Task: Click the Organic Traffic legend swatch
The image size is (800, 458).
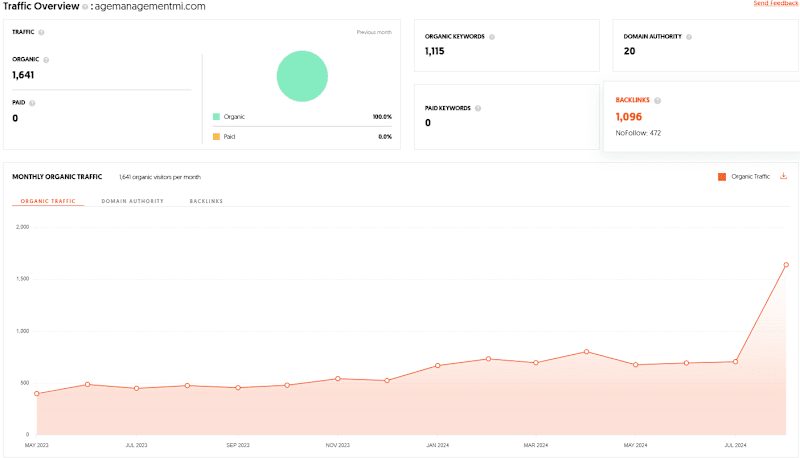Action: [x=722, y=177]
